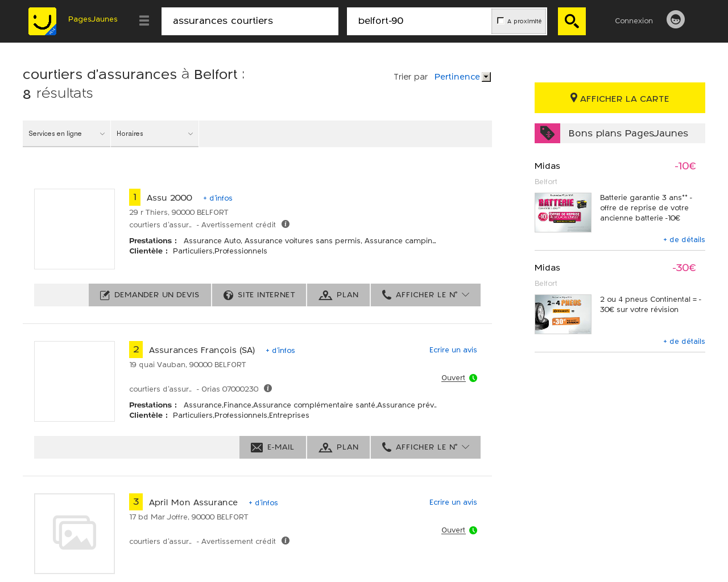Click the address 17 bd Mar Joffre, 90000 BELFORT
This screenshot has width=728, height=582.
pos(189,517)
